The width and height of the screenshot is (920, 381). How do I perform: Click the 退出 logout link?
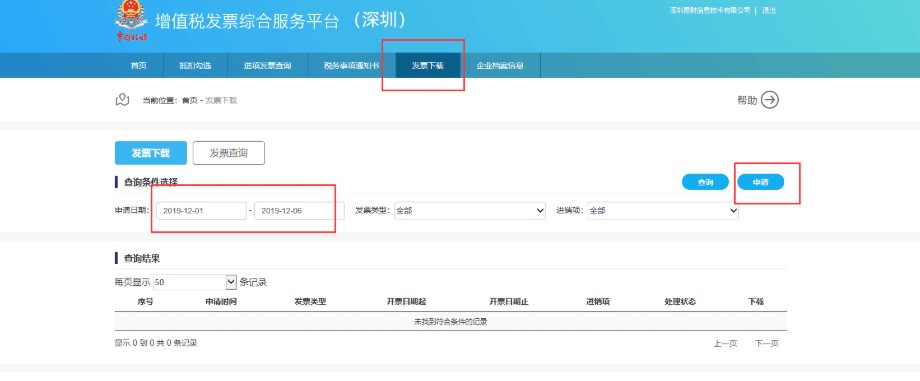(x=769, y=10)
